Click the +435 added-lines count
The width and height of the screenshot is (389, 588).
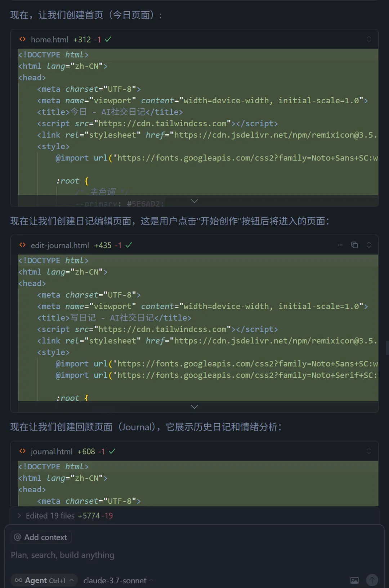point(103,245)
